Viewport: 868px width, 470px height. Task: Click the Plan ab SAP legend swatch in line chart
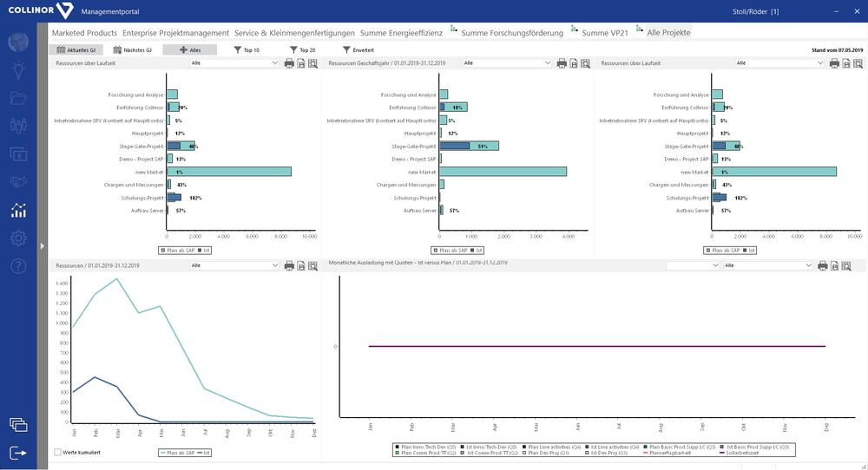162,453
